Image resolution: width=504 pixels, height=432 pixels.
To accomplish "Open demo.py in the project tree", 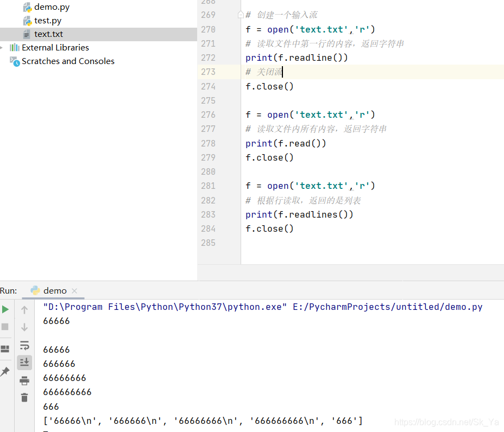I will pyautogui.click(x=52, y=7).
